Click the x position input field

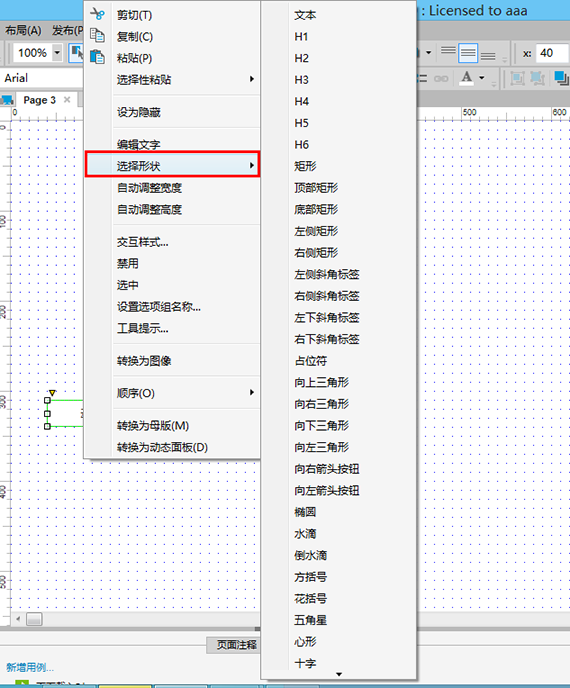click(552, 53)
